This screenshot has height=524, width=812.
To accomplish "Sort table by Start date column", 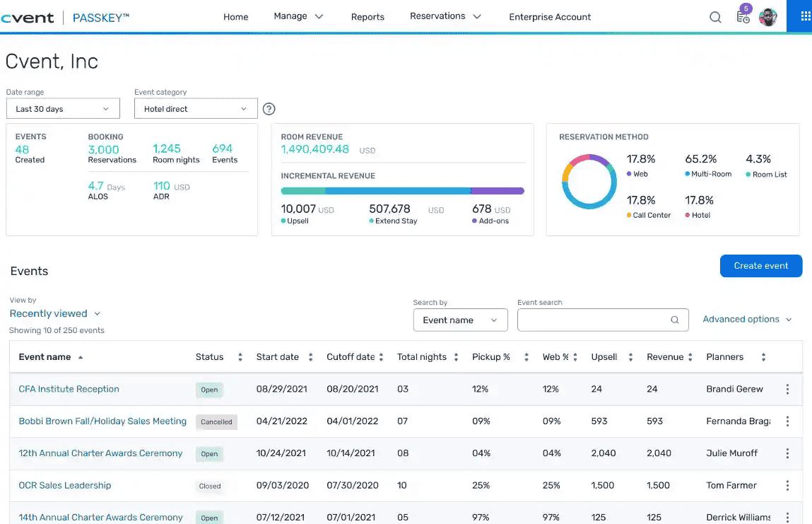I will [x=310, y=357].
